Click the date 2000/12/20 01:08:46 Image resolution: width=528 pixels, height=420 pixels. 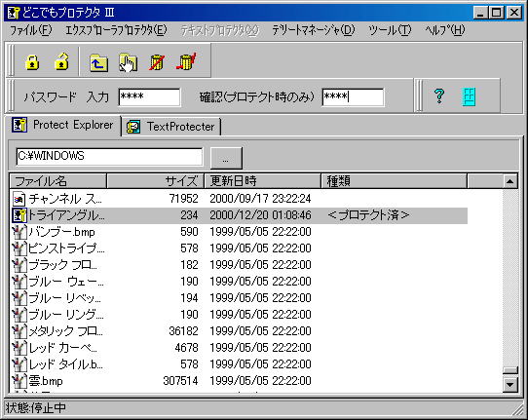(x=260, y=215)
